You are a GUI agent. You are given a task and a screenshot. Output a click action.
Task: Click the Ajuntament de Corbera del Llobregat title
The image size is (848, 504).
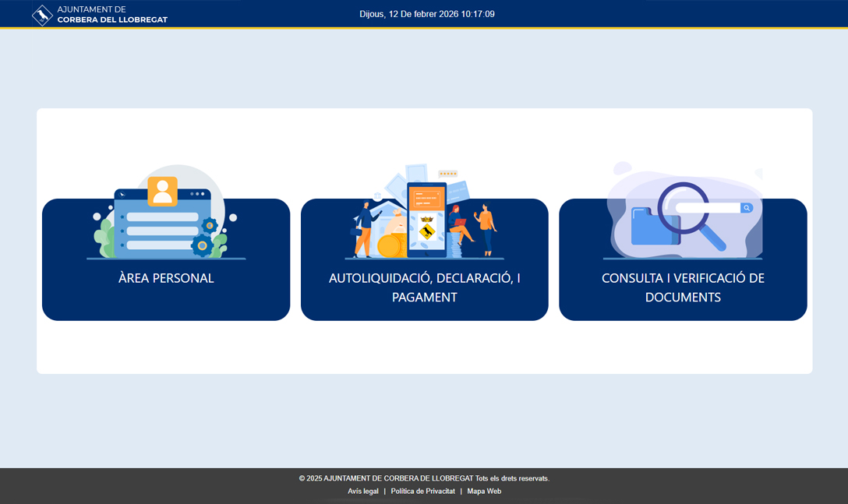(x=112, y=15)
